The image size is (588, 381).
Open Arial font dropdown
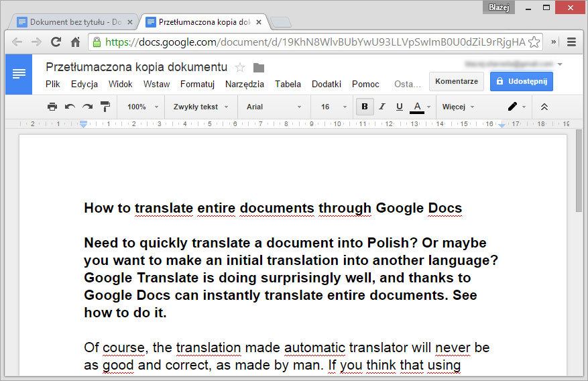click(274, 107)
